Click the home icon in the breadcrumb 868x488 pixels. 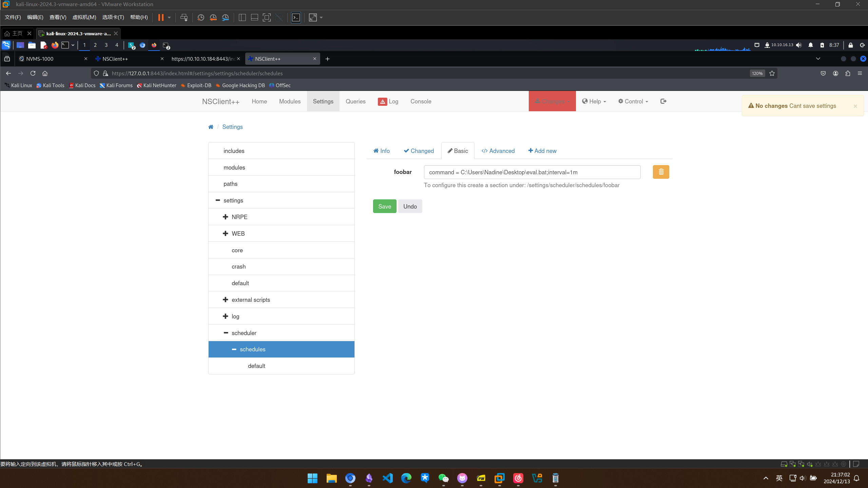211,127
